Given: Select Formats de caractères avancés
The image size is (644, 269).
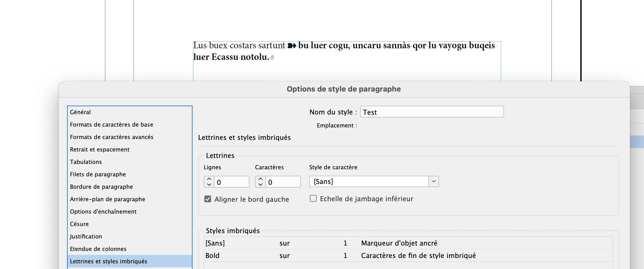Looking at the screenshot, I should [x=111, y=137].
